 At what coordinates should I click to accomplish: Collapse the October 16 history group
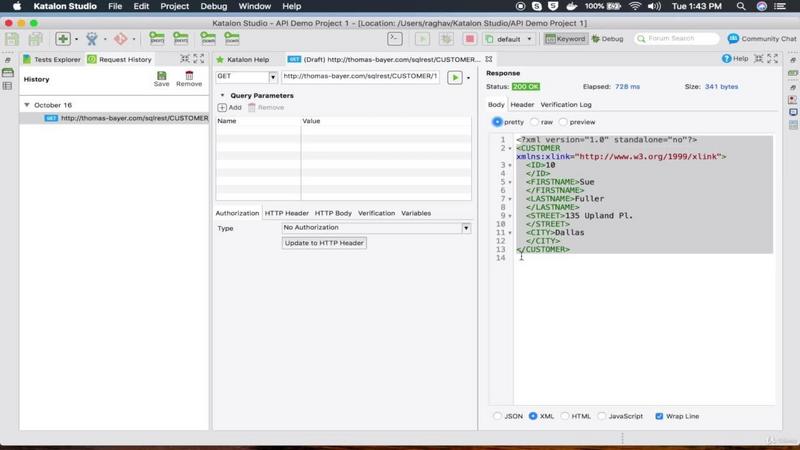[x=27, y=105]
